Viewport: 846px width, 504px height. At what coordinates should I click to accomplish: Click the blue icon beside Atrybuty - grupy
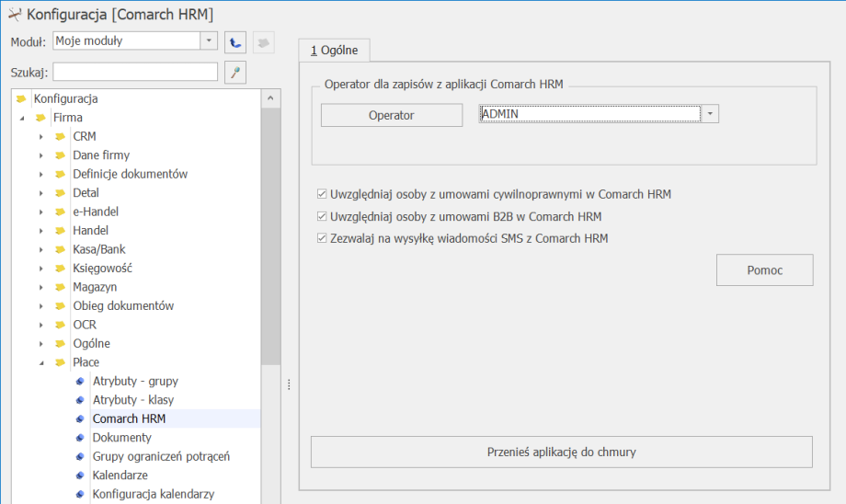[80, 381]
